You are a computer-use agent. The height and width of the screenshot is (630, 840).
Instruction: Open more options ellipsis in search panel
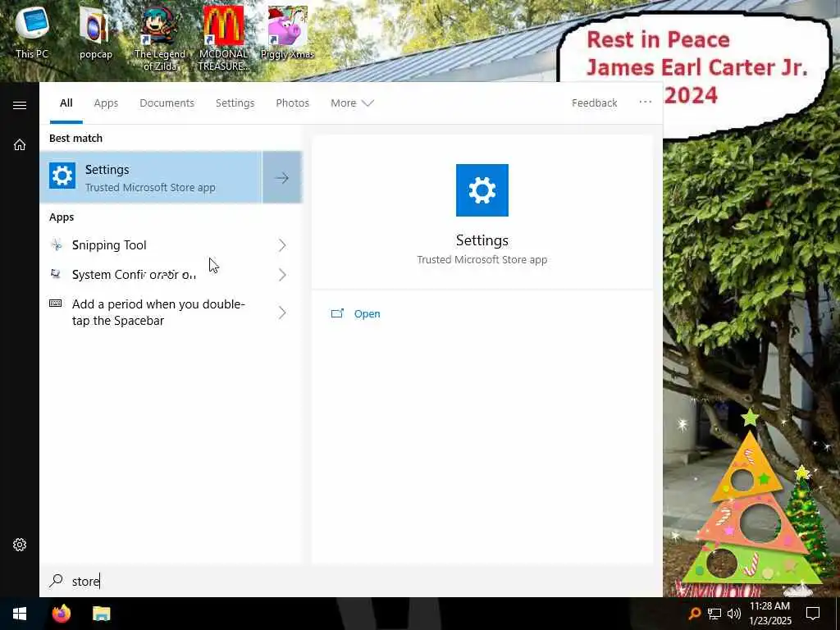(x=645, y=102)
